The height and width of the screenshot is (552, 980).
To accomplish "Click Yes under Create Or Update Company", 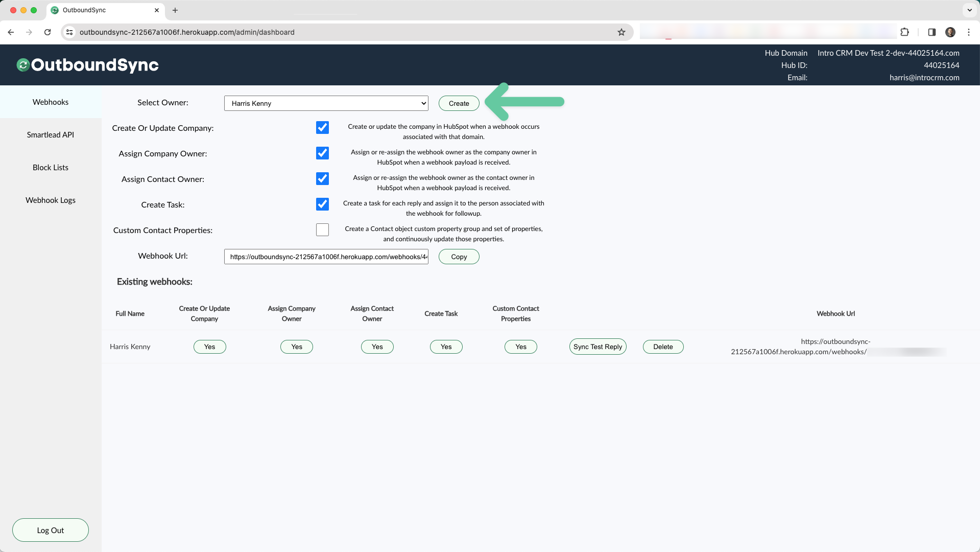I will (x=210, y=347).
